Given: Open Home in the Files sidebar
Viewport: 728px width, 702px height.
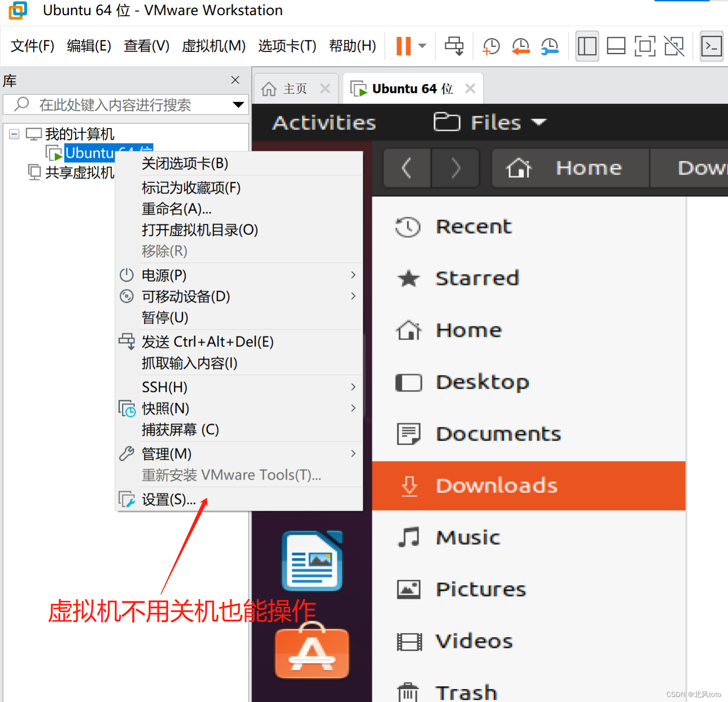Looking at the screenshot, I should click(x=529, y=330).
